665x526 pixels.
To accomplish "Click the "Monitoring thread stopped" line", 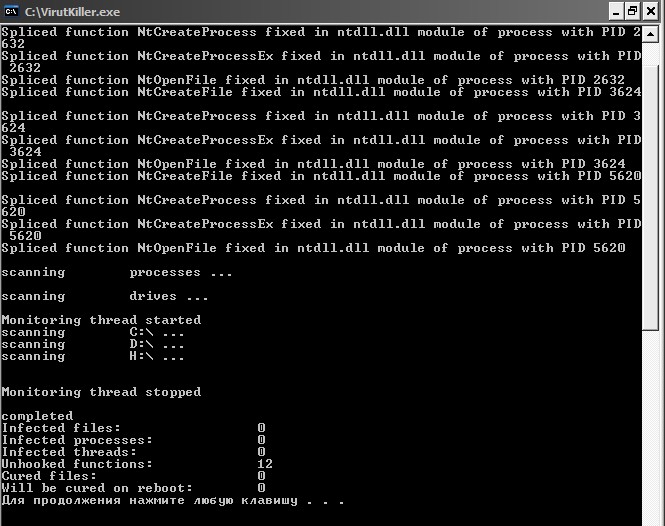I will 101,392.
